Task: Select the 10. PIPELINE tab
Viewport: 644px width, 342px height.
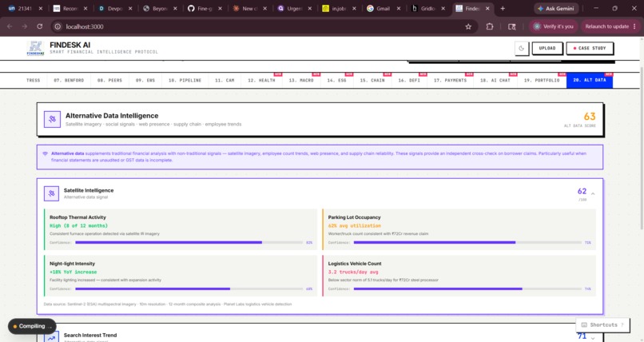Action: tap(185, 81)
